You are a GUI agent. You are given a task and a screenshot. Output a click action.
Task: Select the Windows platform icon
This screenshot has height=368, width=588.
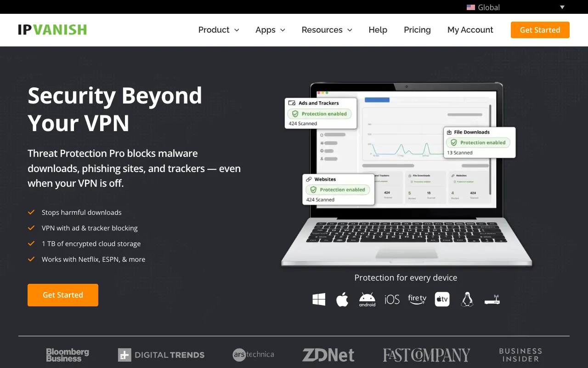click(319, 299)
